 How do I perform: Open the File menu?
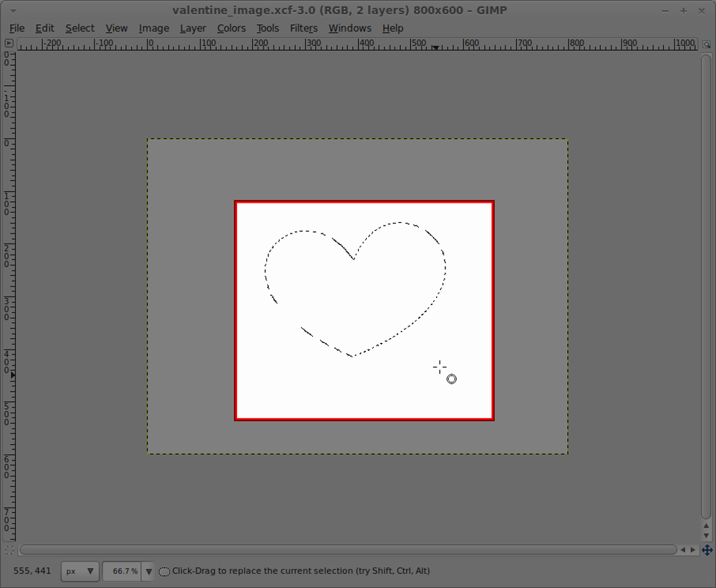click(16, 28)
